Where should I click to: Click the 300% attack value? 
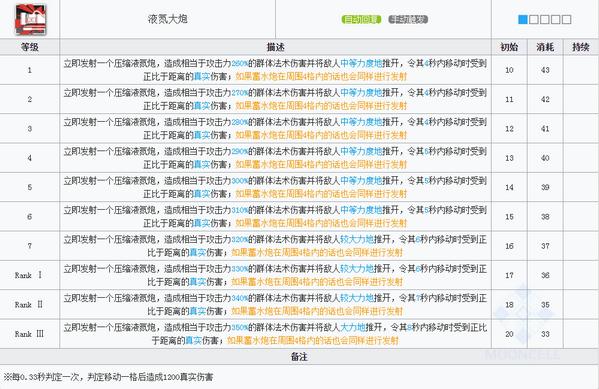(x=240, y=181)
